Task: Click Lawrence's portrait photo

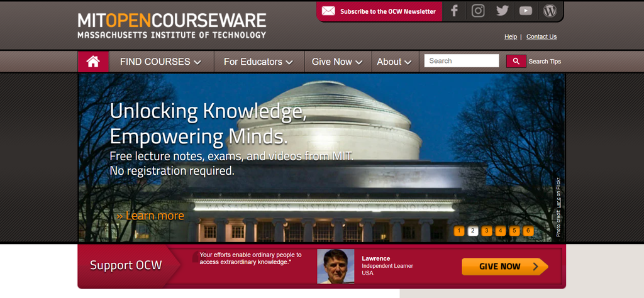Action: pos(336,267)
